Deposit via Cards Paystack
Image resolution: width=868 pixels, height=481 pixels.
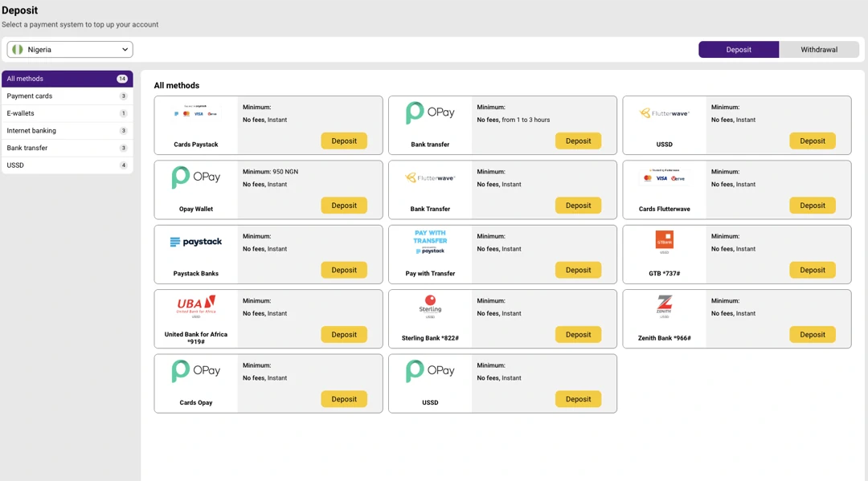[x=344, y=141]
